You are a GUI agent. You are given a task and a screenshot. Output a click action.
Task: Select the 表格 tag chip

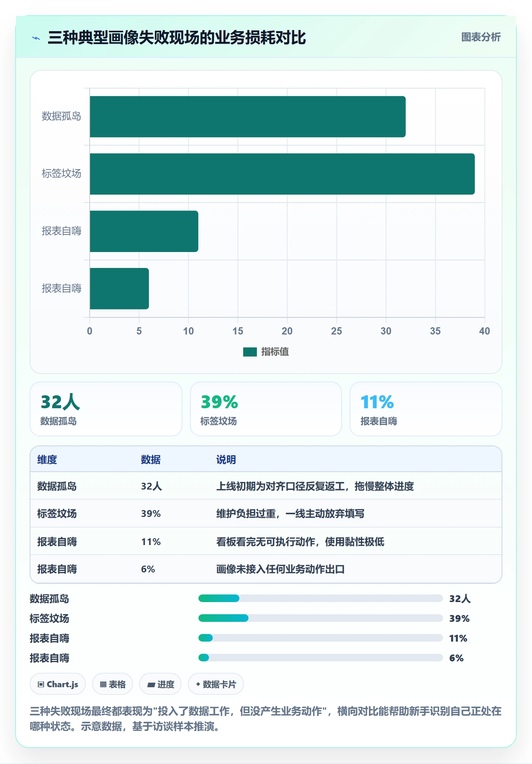coord(112,684)
